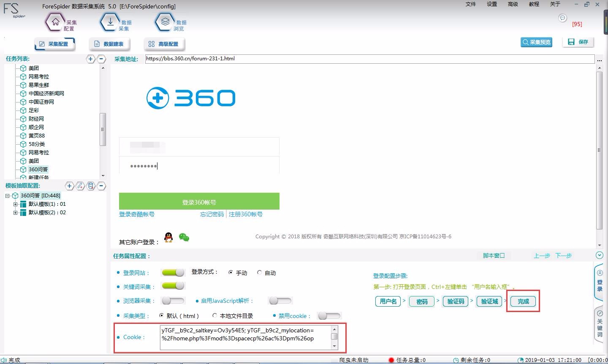Open the 登录奇酷帐号 link
The height and width of the screenshot is (364, 608).
[x=137, y=214]
